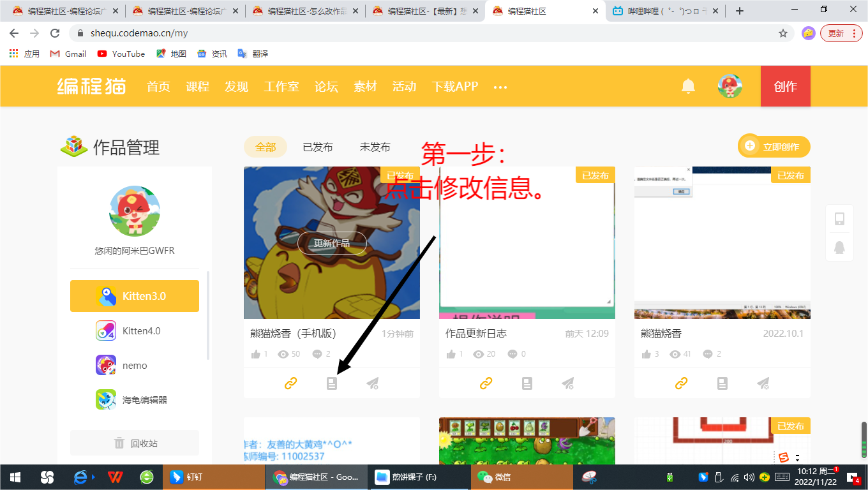This screenshot has width=868, height=490.
Task: Open the 工作室 navigation item
Action: [x=281, y=87]
